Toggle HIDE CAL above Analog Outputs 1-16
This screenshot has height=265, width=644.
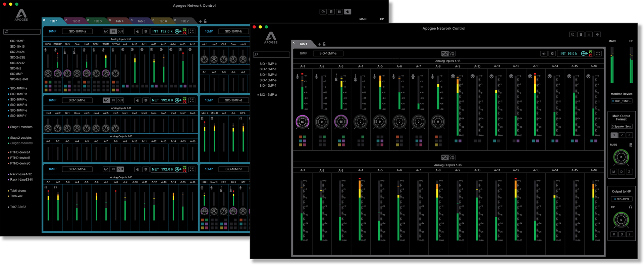click(x=445, y=157)
